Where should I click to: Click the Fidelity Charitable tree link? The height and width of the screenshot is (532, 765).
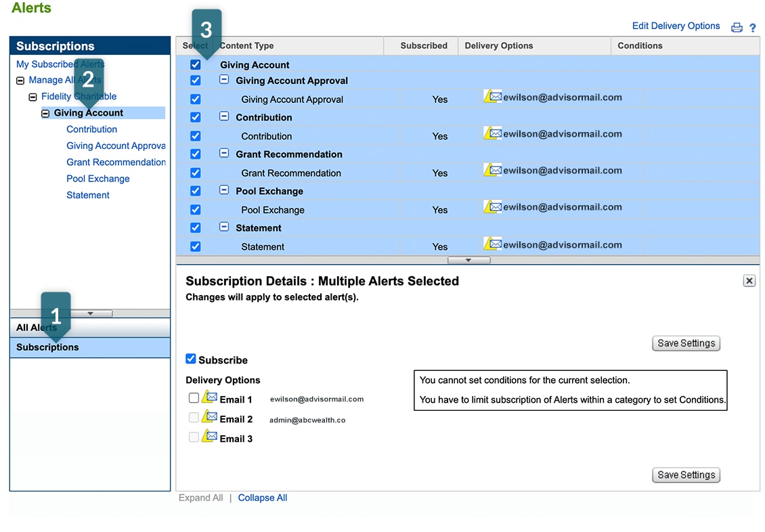[79, 97]
